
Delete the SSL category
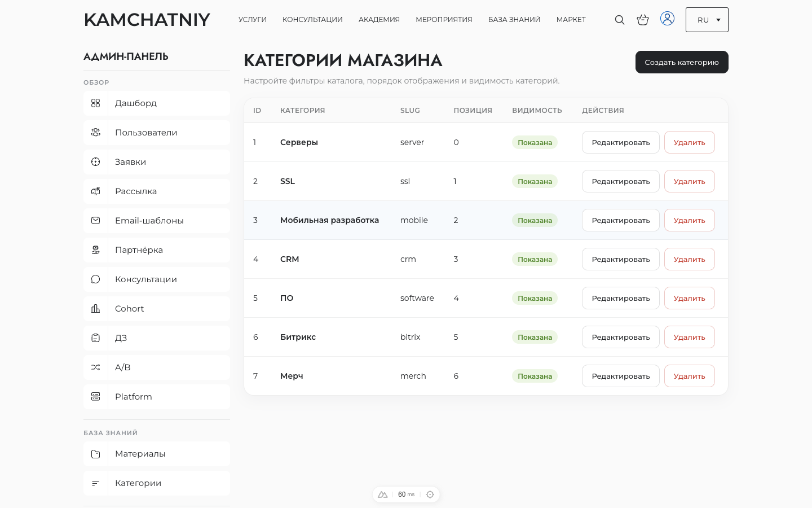tap(690, 181)
